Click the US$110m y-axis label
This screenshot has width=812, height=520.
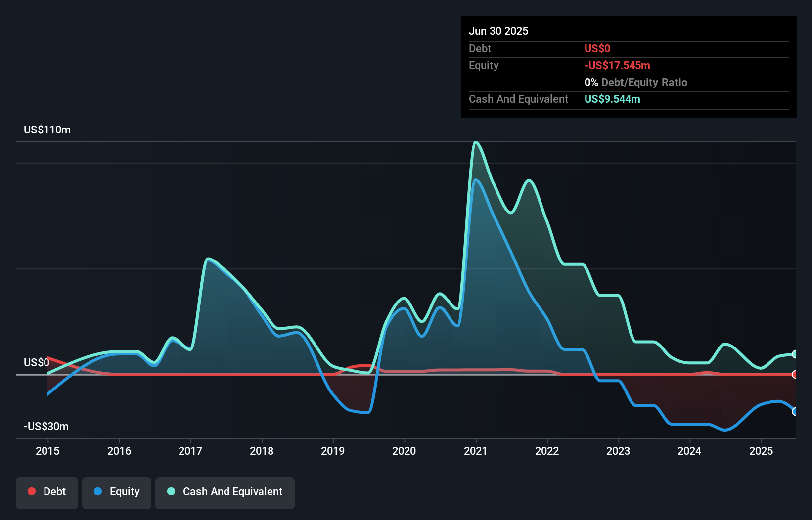pyautogui.click(x=47, y=130)
